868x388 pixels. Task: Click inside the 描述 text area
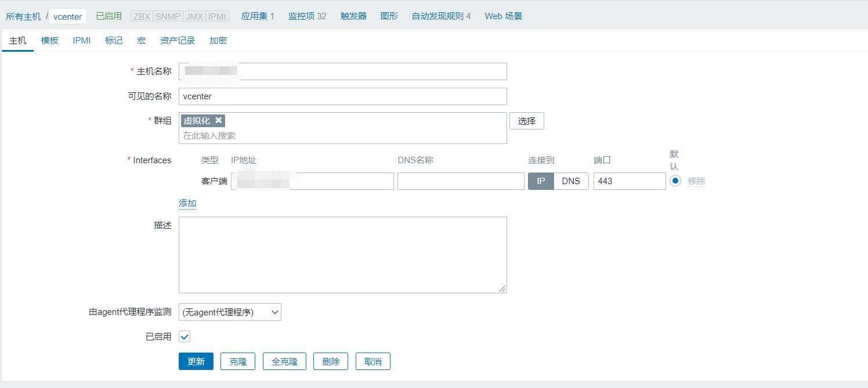point(342,255)
